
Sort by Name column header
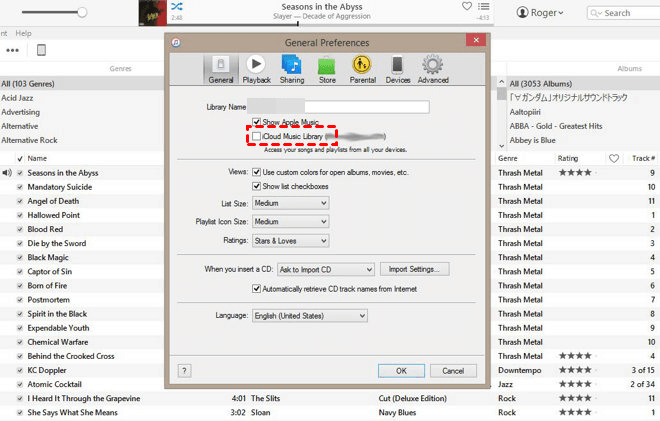click(37, 158)
